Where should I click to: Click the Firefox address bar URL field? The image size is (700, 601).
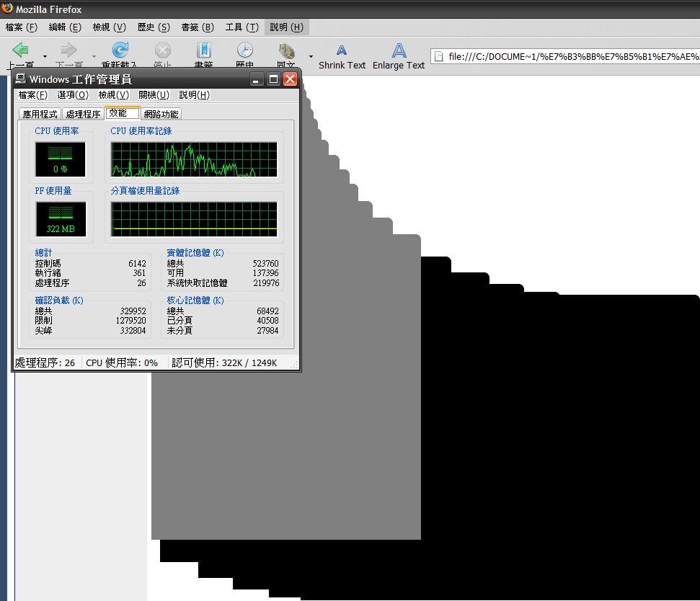(x=570, y=56)
